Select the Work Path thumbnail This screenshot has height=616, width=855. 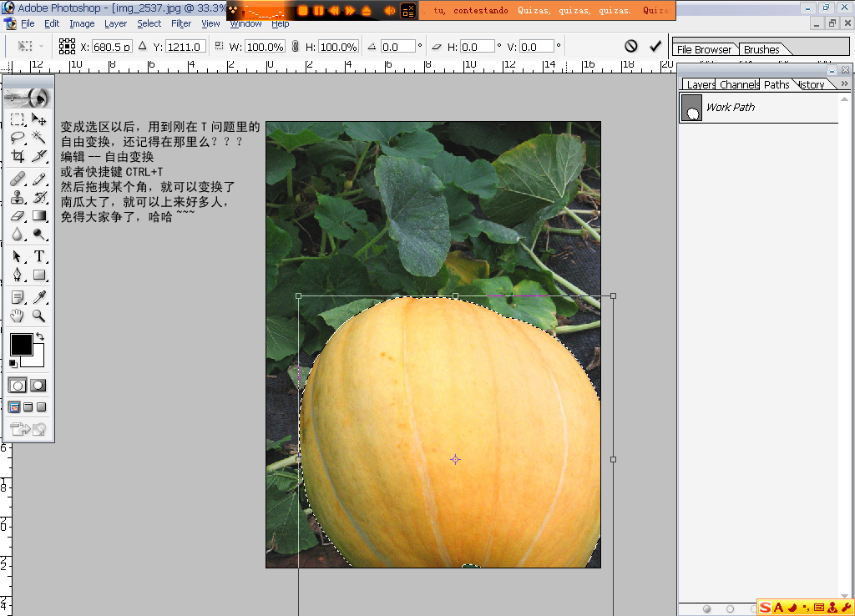click(x=691, y=108)
